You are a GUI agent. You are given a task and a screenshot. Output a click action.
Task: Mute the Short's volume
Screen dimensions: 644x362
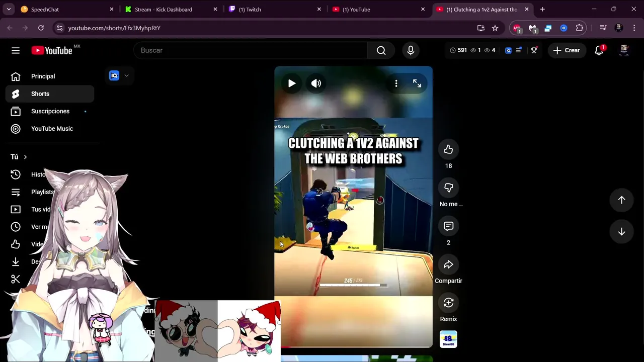click(316, 83)
